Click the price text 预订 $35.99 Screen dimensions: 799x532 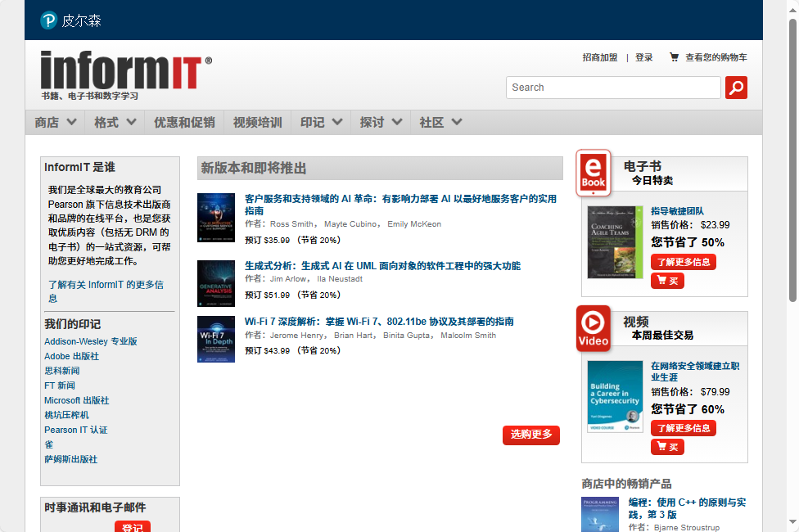tap(268, 240)
